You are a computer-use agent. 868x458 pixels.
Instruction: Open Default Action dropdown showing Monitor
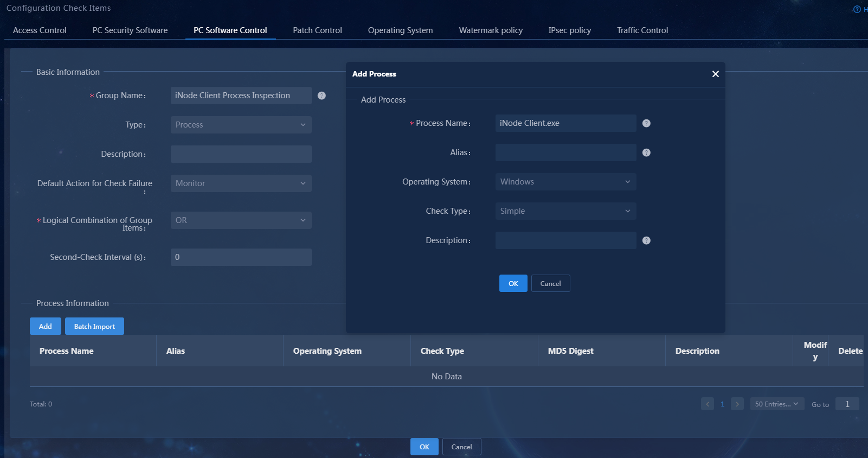241,183
